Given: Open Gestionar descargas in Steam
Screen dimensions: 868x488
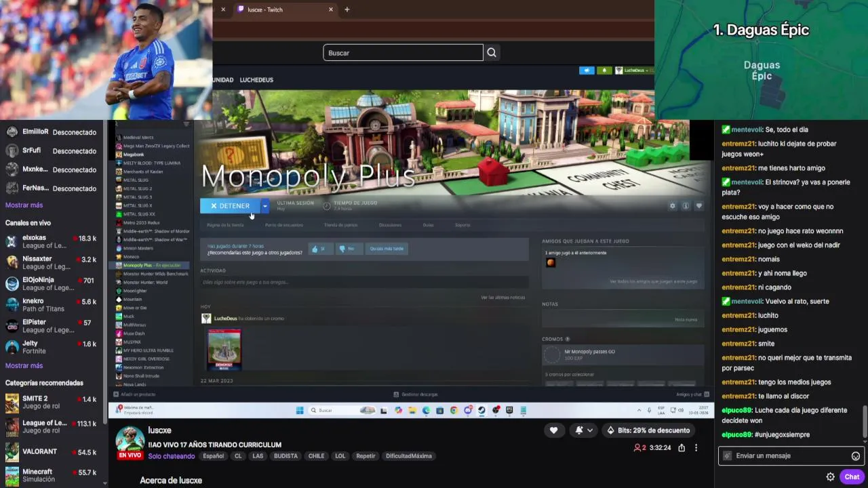Looking at the screenshot, I should pyautogui.click(x=416, y=394).
